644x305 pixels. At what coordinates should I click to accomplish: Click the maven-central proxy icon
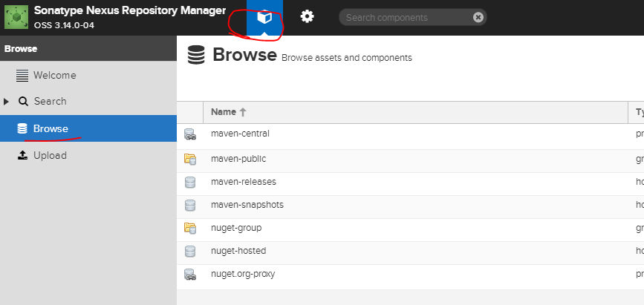point(189,134)
